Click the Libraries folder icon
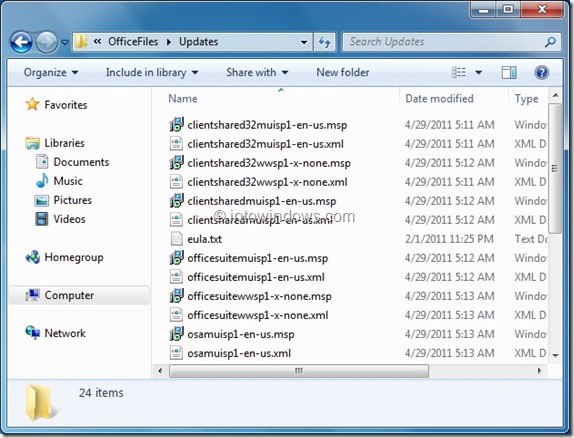The image size is (574, 438). point(33,143)
